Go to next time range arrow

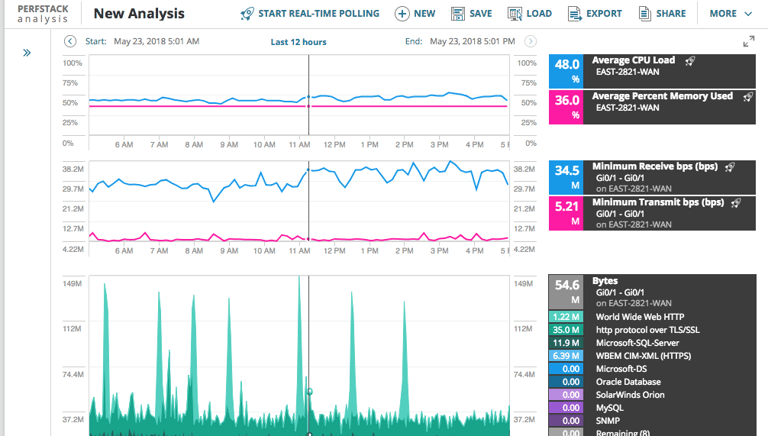coord(530,41)
